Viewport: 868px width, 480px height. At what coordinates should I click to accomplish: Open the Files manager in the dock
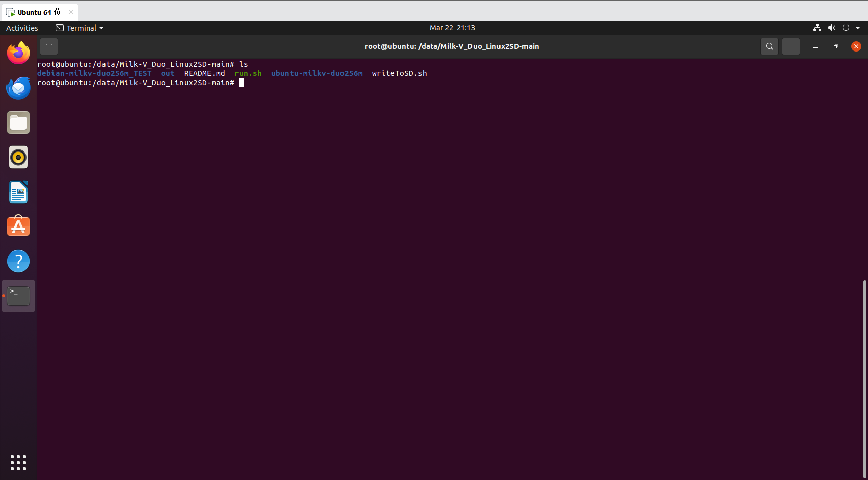[18, 122]
